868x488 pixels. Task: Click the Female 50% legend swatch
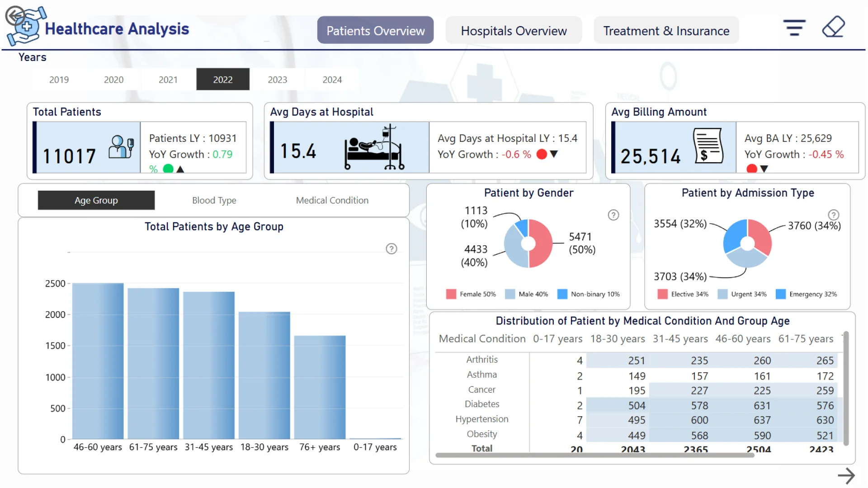click(x=451, y=294)
